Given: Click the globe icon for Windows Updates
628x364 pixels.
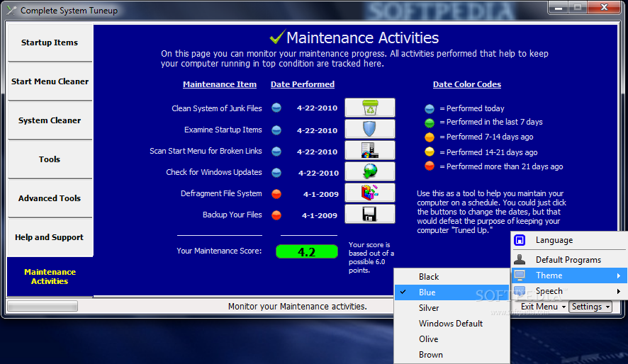Looking at the screenshot, I should click(x=370, y=171).
